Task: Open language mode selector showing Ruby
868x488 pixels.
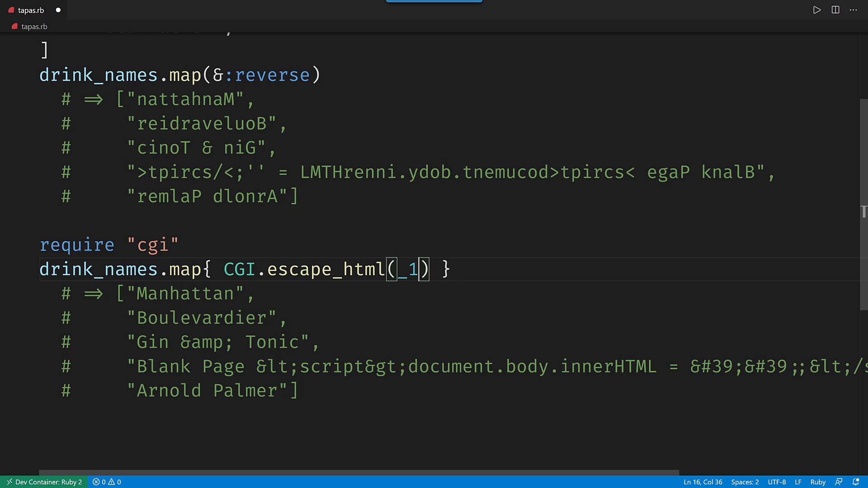Action: tap(818, 482)
